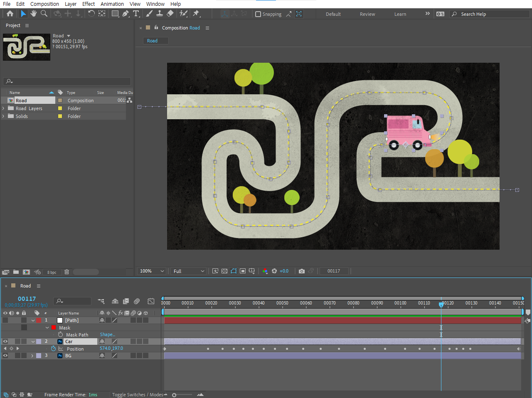Select the Pen tool
532x398 pixels.
pos(126,14)
